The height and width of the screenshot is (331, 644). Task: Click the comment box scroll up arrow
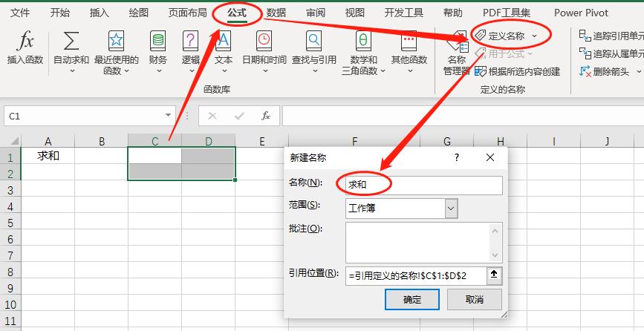[495, 231]
